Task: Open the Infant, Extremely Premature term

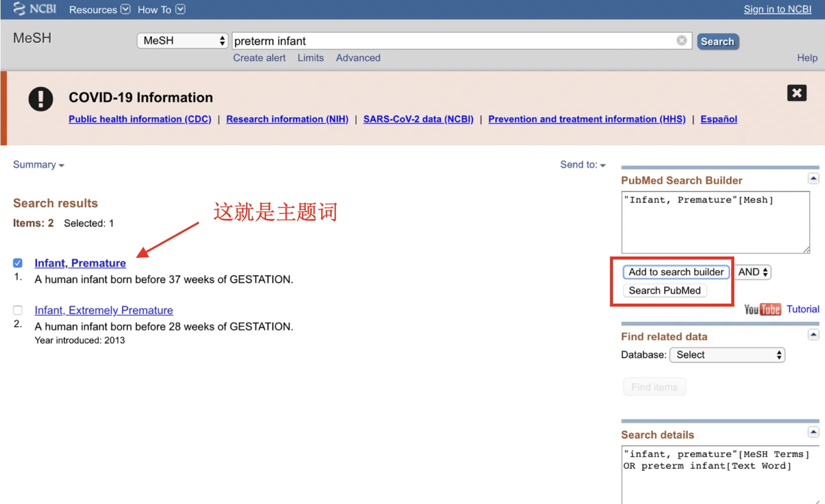Action: (104, 311)
